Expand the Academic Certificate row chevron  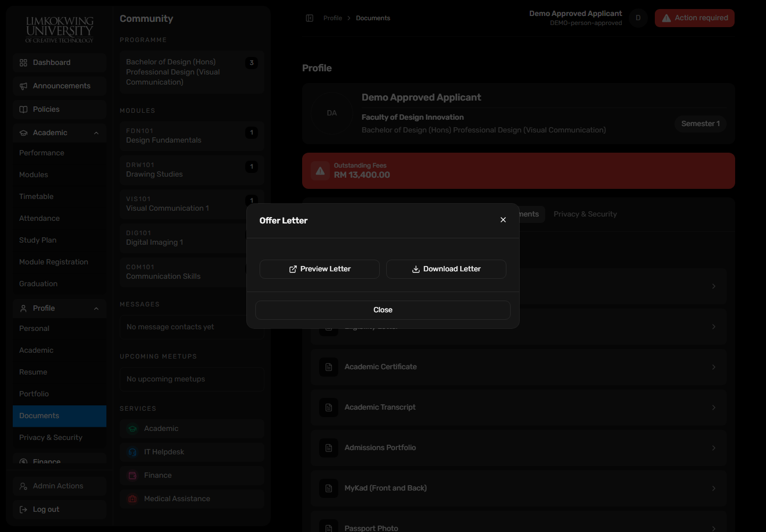tap(714, 367)
